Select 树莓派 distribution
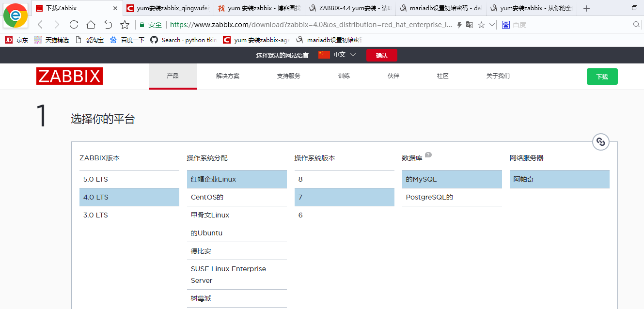The image size is (644, 309). coord(237,298)
